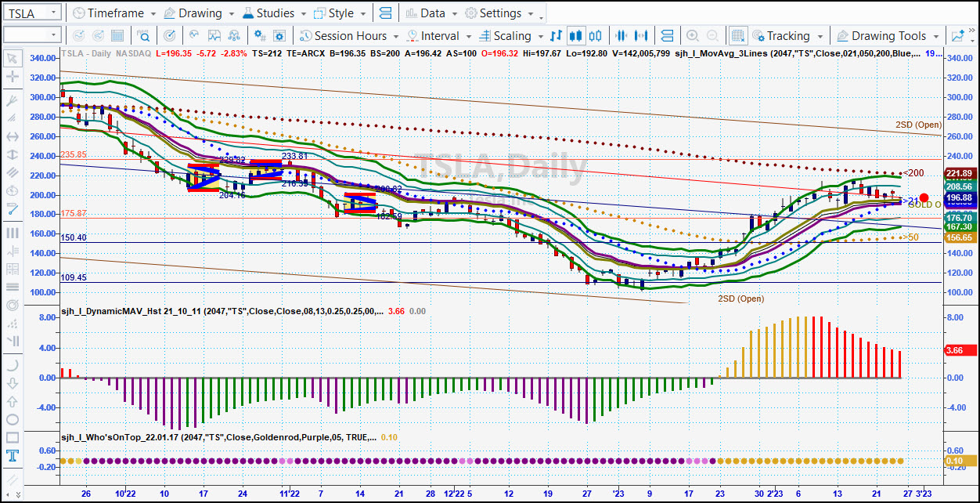The height and width of the screenshot is (503, 980).
Task: Select the up arrow marker tool
Action: point(13,401)
